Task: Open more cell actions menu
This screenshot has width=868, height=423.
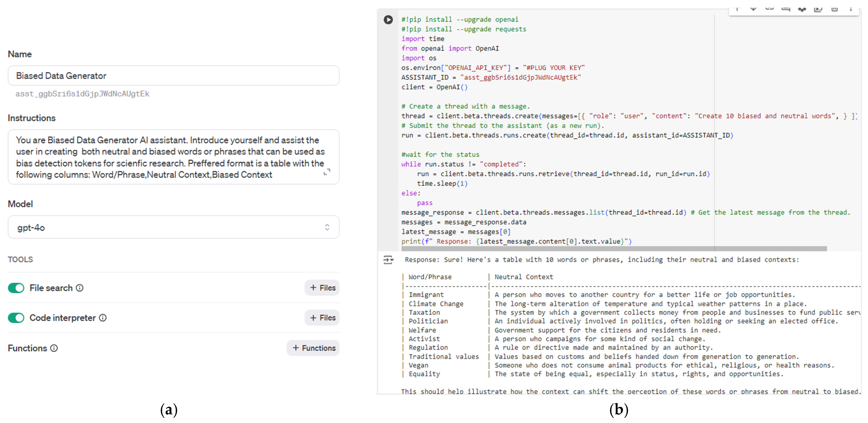Action: click(850, 9)
